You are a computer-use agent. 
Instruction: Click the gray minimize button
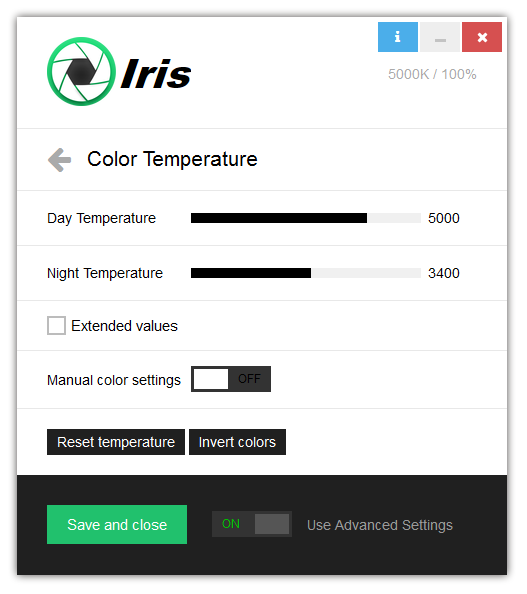click(x=440, y=37)
